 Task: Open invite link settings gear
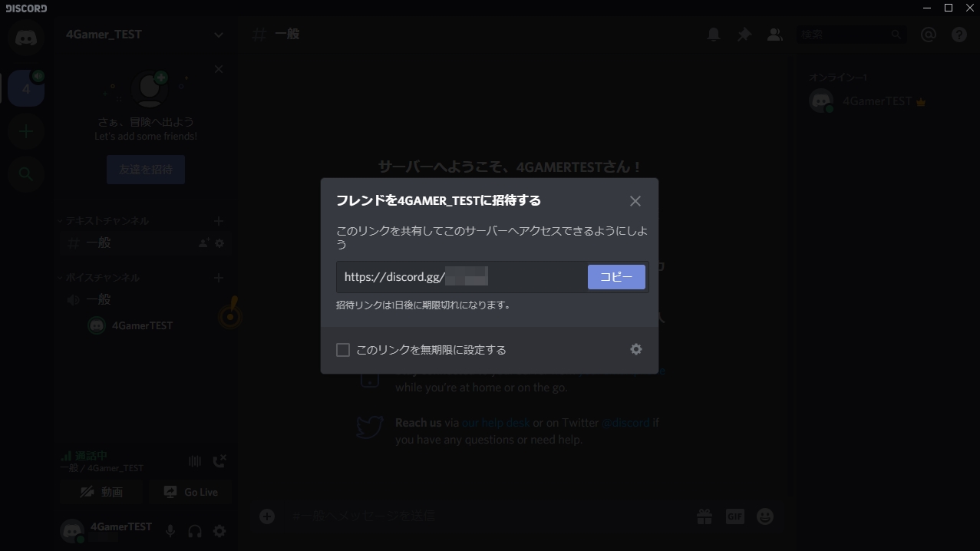click(x=636, y=349)
